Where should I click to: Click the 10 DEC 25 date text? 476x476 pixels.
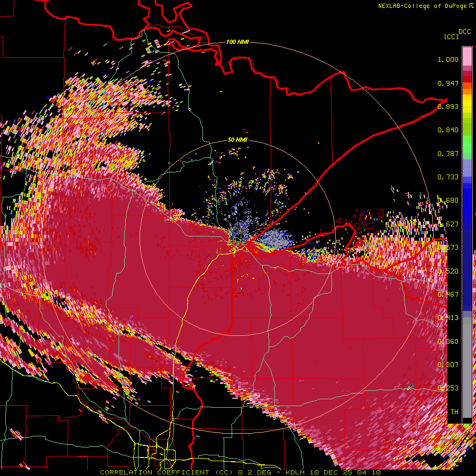point(331,472)
